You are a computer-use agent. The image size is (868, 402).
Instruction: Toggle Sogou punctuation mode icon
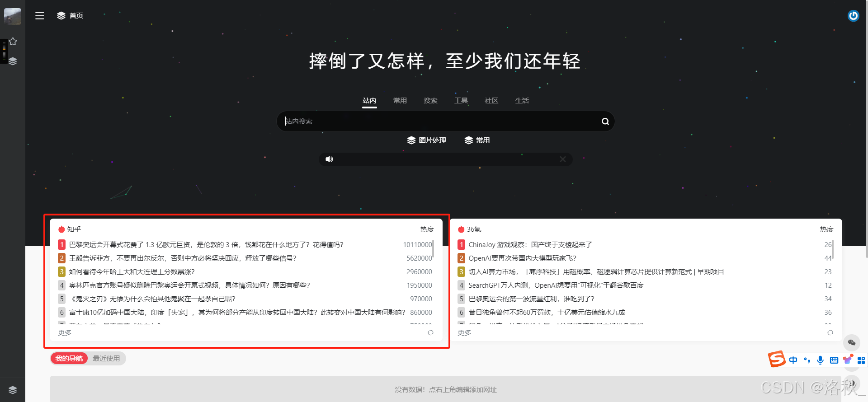[x=807, y=360]
